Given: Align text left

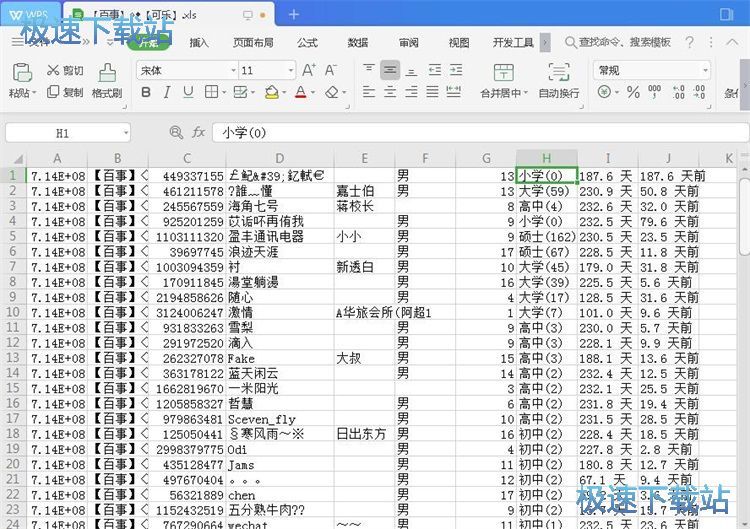Looking at the screenshot, I should point(368,92).
